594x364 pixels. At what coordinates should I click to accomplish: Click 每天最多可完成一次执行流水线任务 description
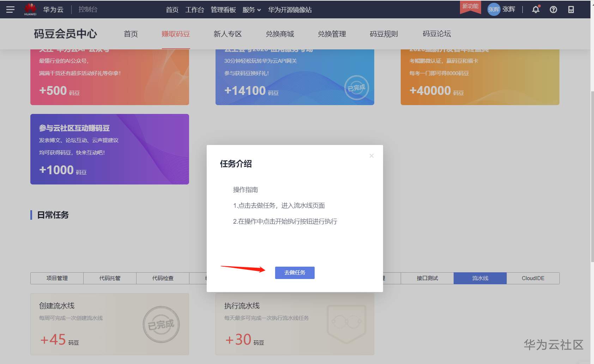267,318
